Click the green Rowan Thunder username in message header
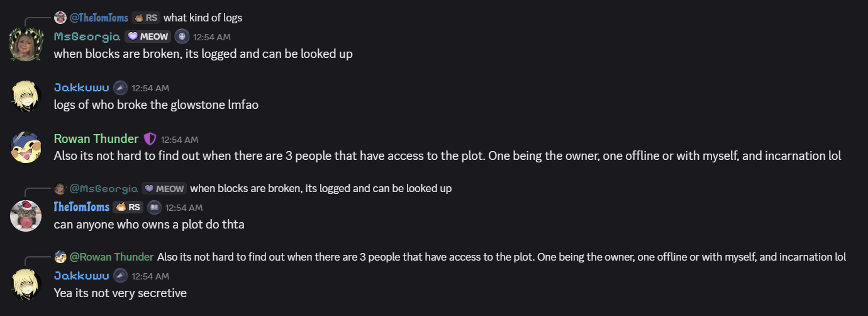The image size is (868, 316). pos(96,139)
